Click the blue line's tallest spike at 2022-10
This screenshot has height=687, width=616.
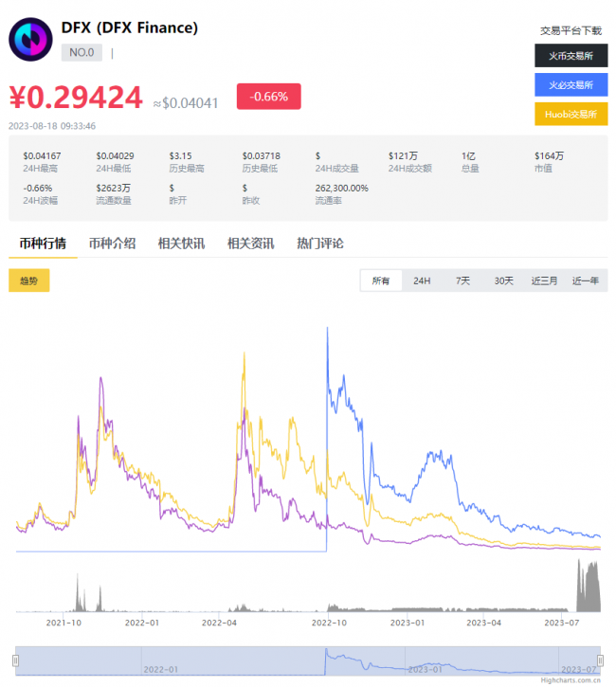[x=327, y=330]
